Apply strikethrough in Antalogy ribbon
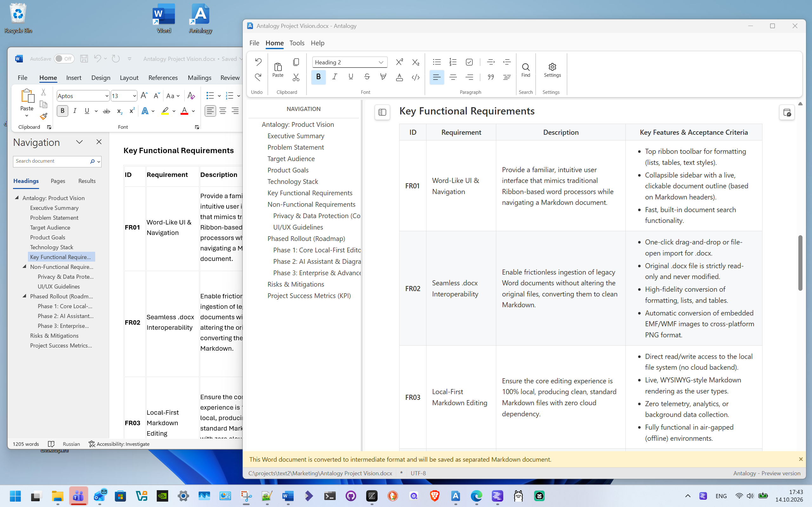 click(367, 77)
